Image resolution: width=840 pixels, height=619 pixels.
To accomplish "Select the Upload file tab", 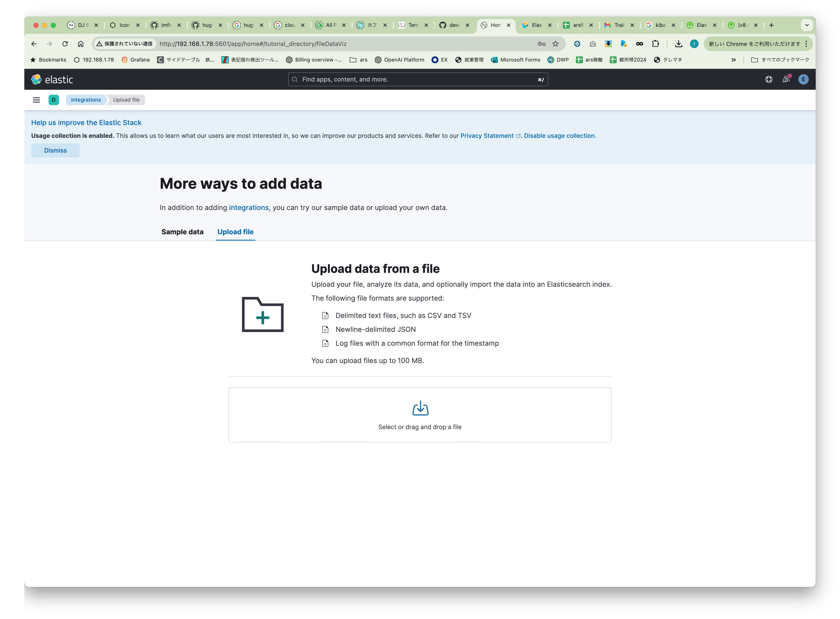I will click(235, 232).
